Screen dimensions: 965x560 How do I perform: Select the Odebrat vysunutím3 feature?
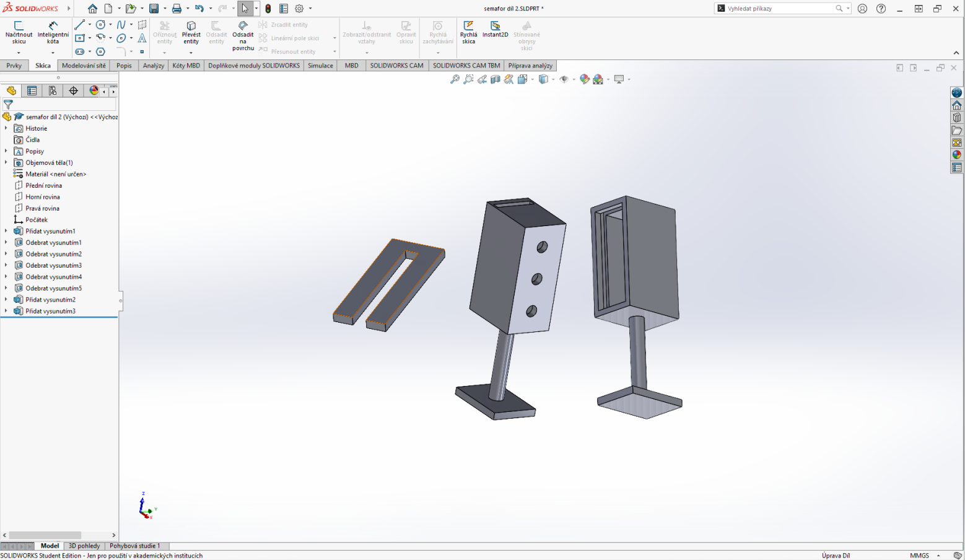(x=53, y=265)
